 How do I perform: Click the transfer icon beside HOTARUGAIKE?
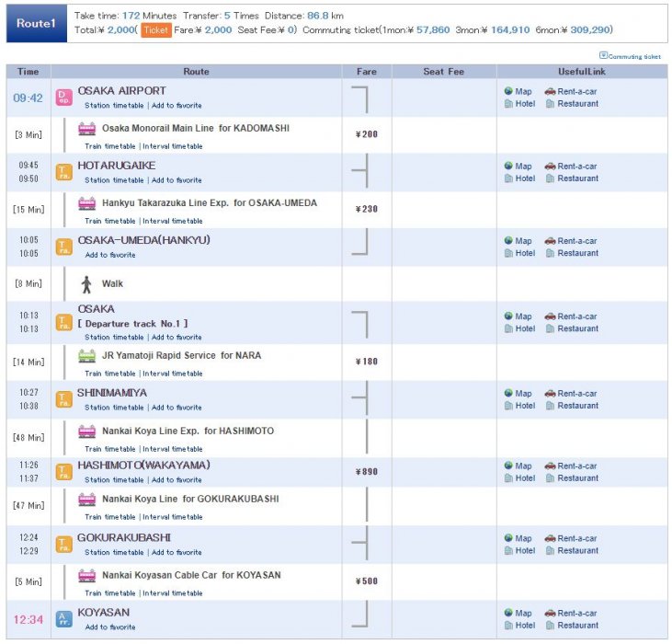[63, 172]
